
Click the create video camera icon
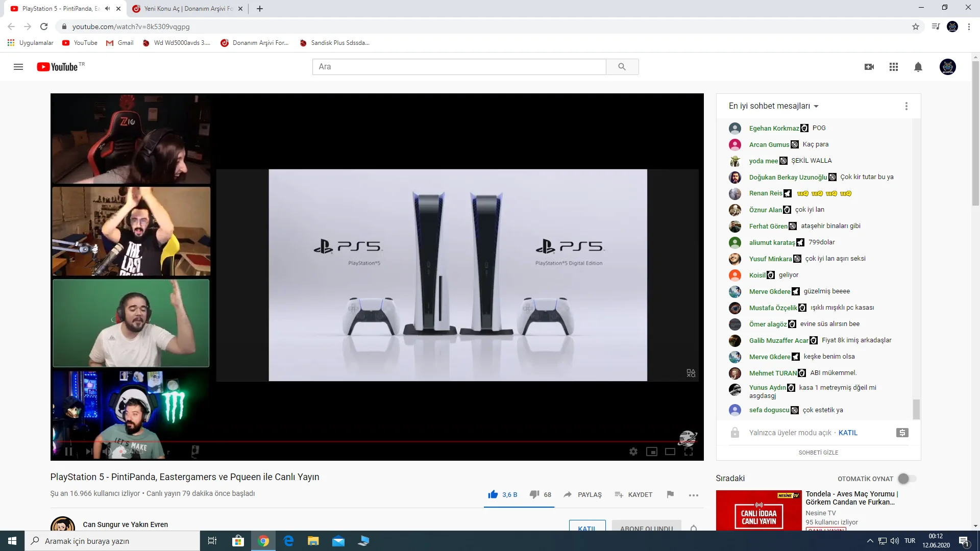(869, 67)
